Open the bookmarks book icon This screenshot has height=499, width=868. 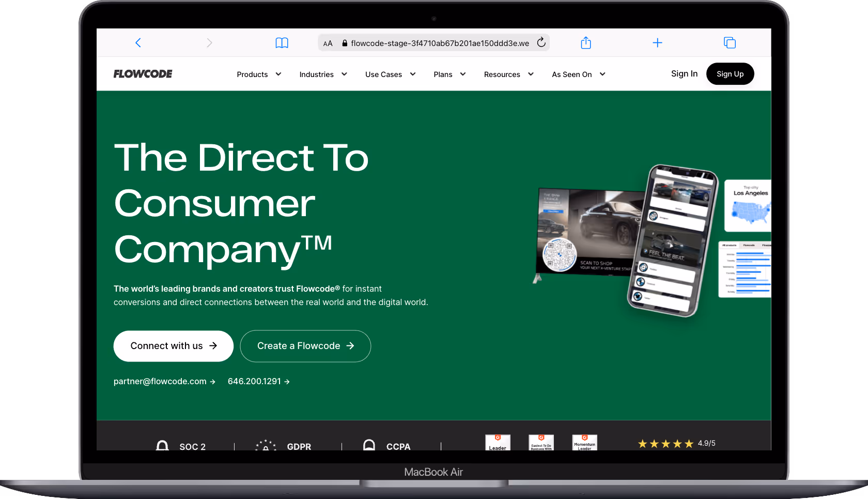282,43
